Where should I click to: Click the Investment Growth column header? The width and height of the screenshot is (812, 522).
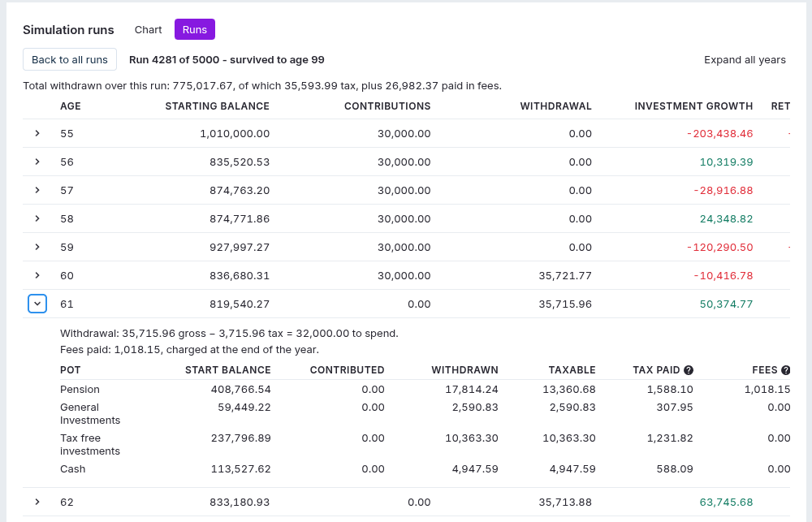693,106
